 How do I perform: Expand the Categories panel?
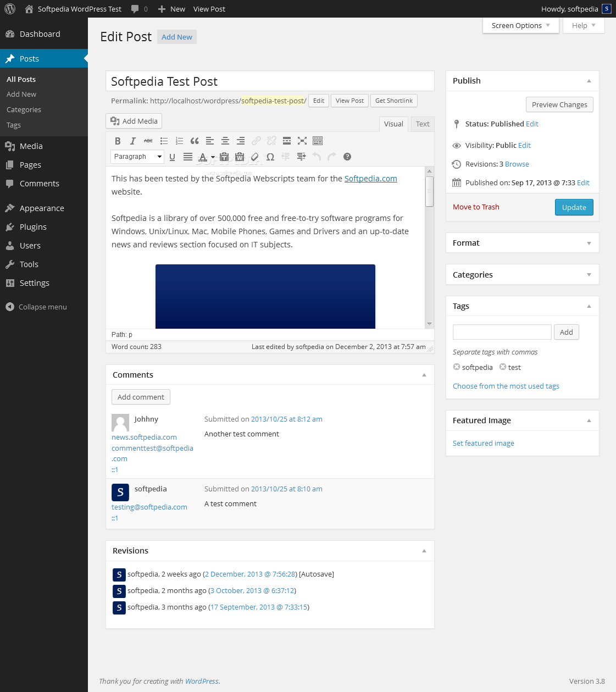(589, 275)
